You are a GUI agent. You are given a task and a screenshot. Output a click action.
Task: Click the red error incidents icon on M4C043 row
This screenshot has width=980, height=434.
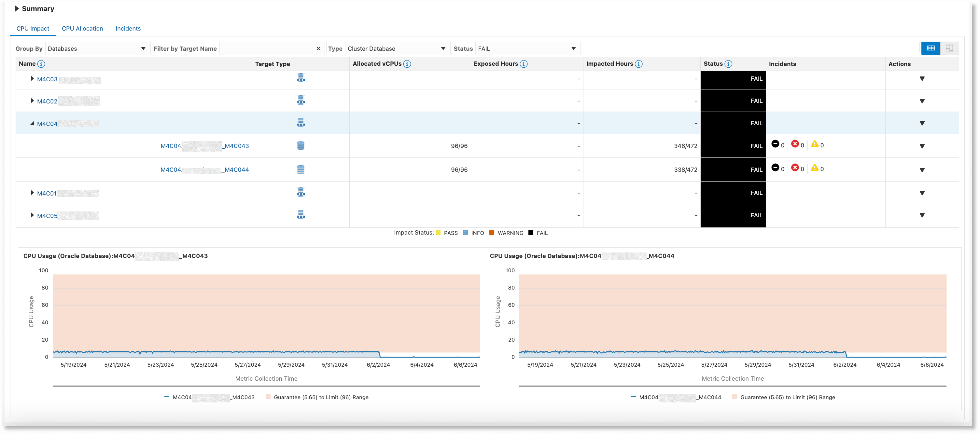coord(796,144)
